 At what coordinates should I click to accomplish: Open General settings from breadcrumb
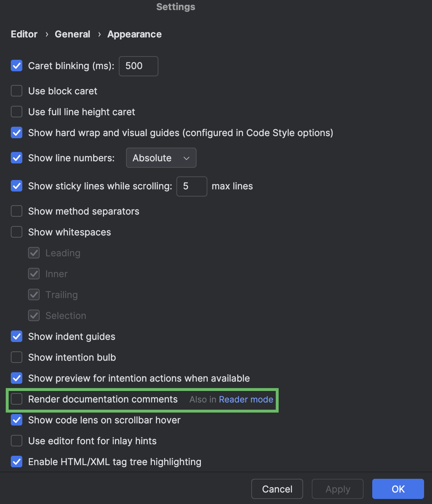pyautogui.click(x=72, y=34)
